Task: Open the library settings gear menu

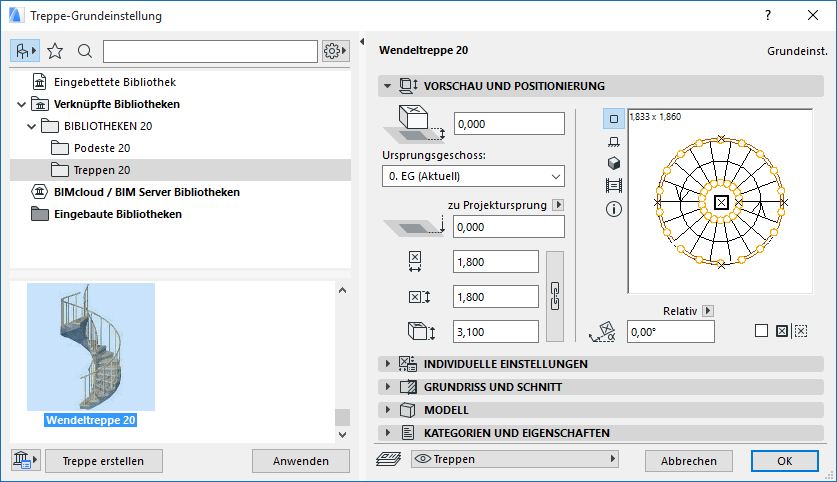Action: pyautogui.click(x=335, y=51)
